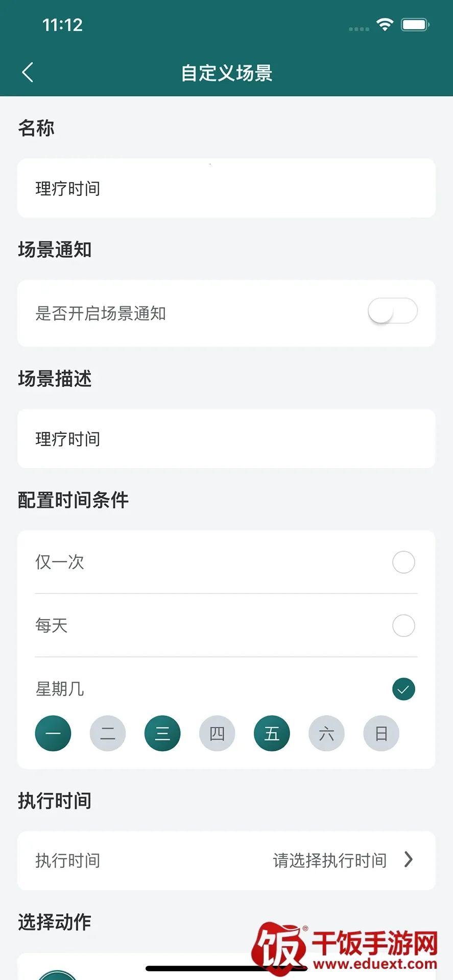Deselect Monday (一) day circle
453x980 pixels.
coord(53,733)
